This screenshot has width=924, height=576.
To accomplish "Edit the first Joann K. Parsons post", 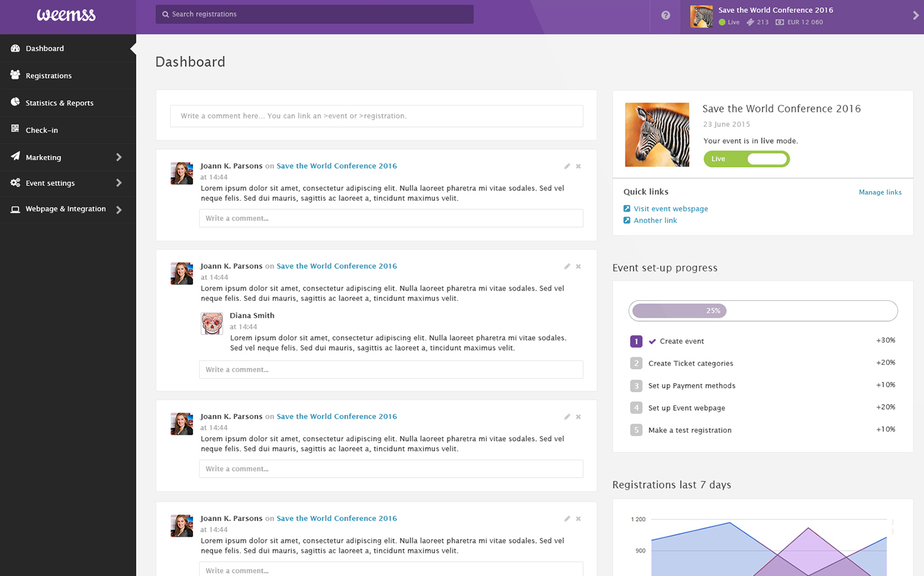I will (567, 166).
